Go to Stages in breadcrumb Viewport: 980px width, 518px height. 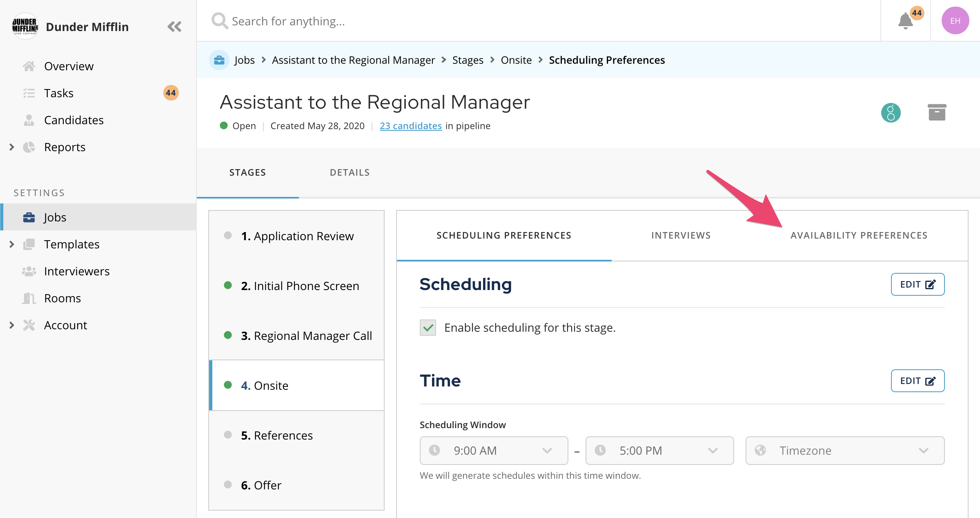[468, 60]
